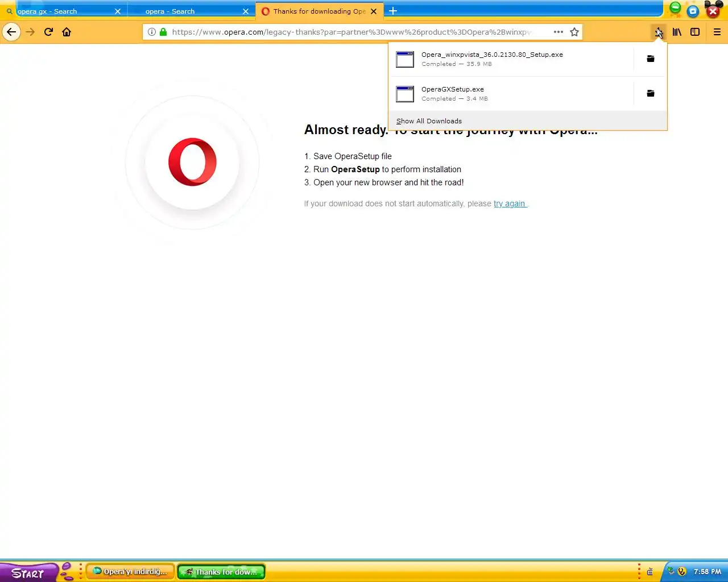728x582 pixels.
Task: Go back to the previous page
Action: tap(11, 32)
